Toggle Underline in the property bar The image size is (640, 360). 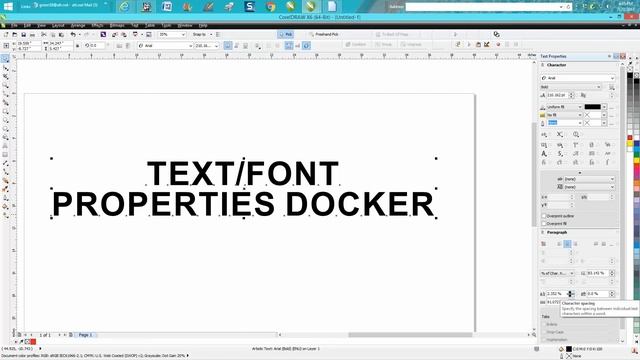click(245, 45)
